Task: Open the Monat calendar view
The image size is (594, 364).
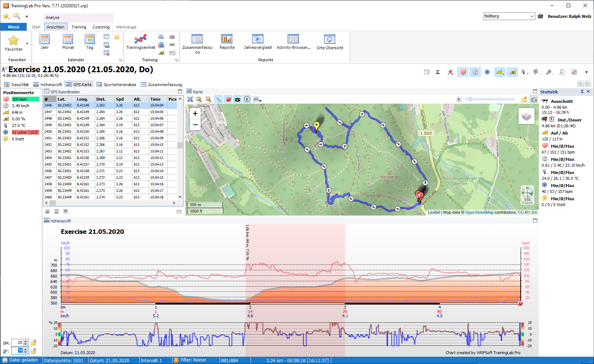Action: (68, 42)
